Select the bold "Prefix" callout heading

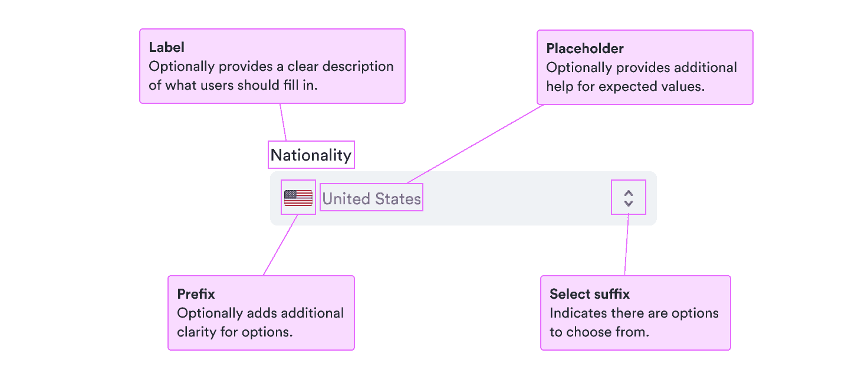point(196,294)
